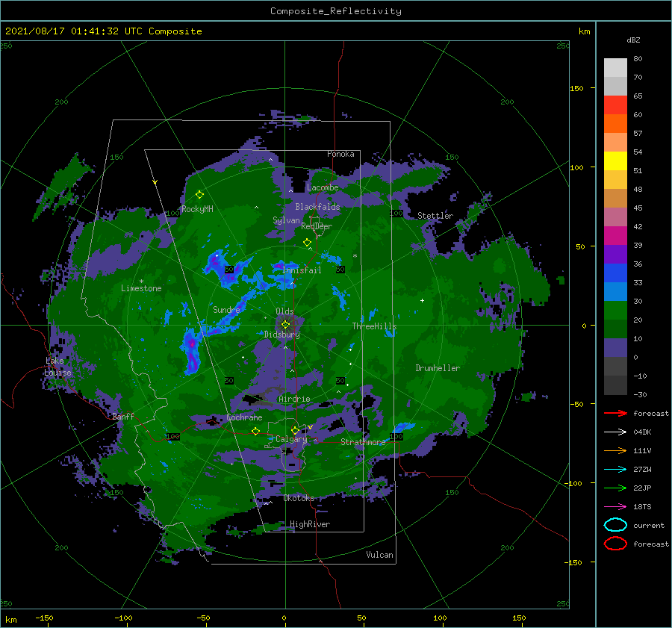The image size is (672, 628).
Task: Click the red forecast arrow in legend
Action: click(x=615, y=413)
